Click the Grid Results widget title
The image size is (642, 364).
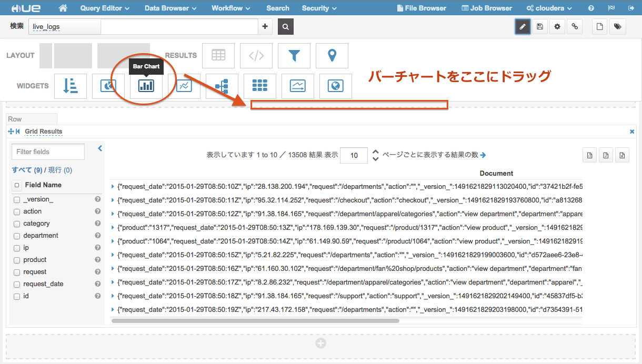(x=44, y=132)
